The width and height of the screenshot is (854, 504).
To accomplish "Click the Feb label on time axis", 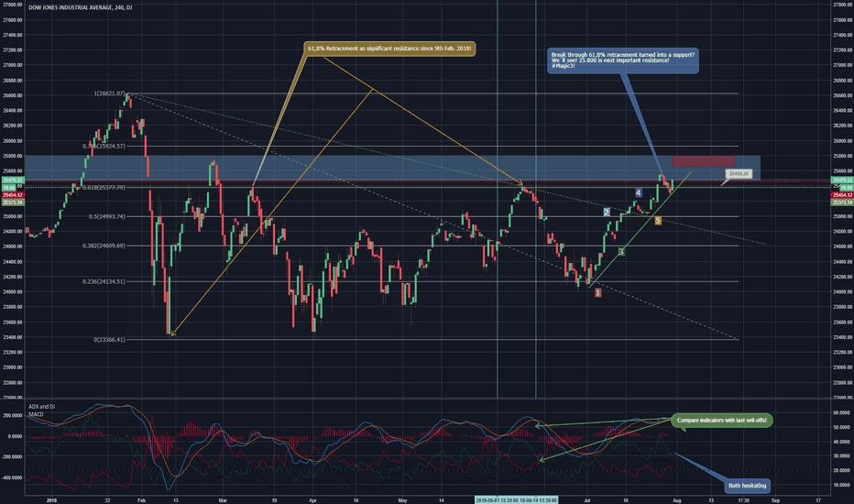I will click(142, 500).
